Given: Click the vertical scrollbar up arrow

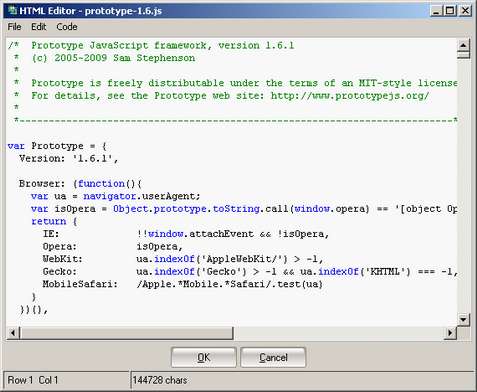Looking at the screenshot, I should tap(463, 45).
